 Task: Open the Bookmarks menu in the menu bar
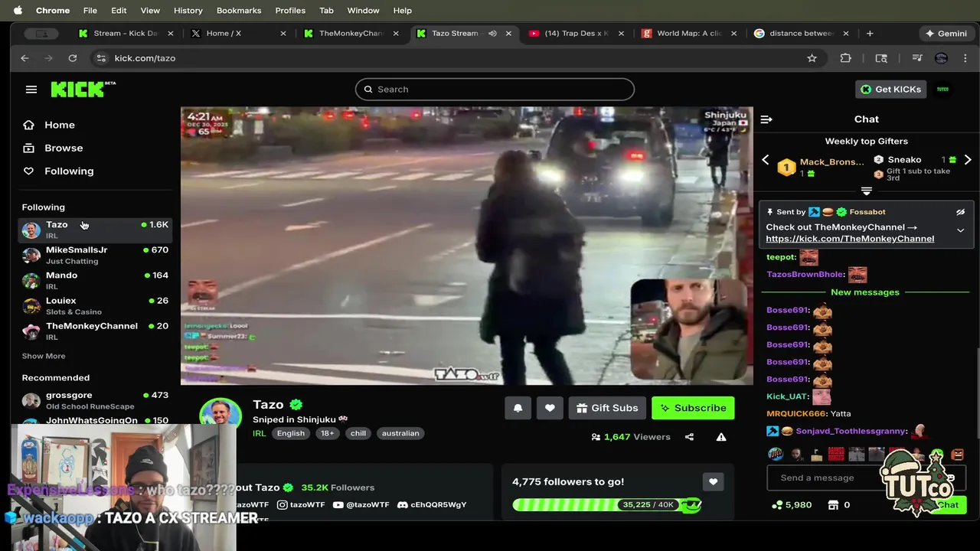tap(239, 11)
